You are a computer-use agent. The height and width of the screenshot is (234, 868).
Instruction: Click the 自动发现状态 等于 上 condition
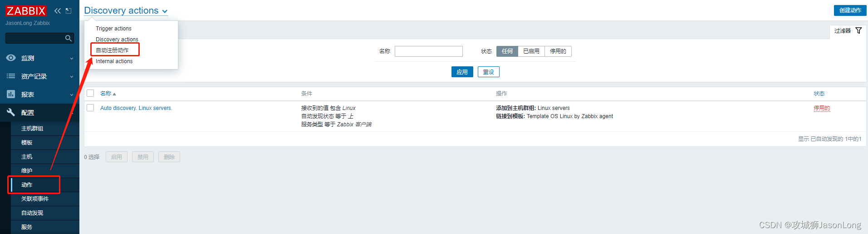(x=327, y=116)
